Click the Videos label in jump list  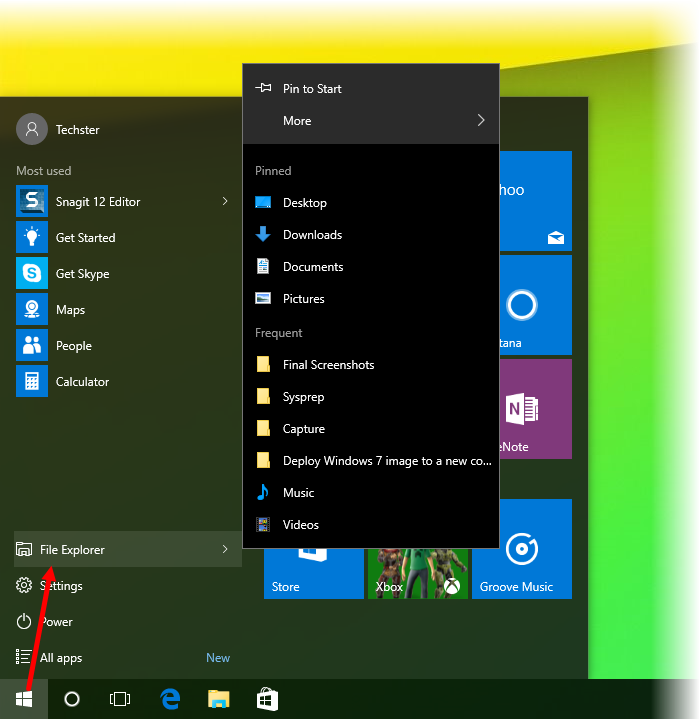300,525
